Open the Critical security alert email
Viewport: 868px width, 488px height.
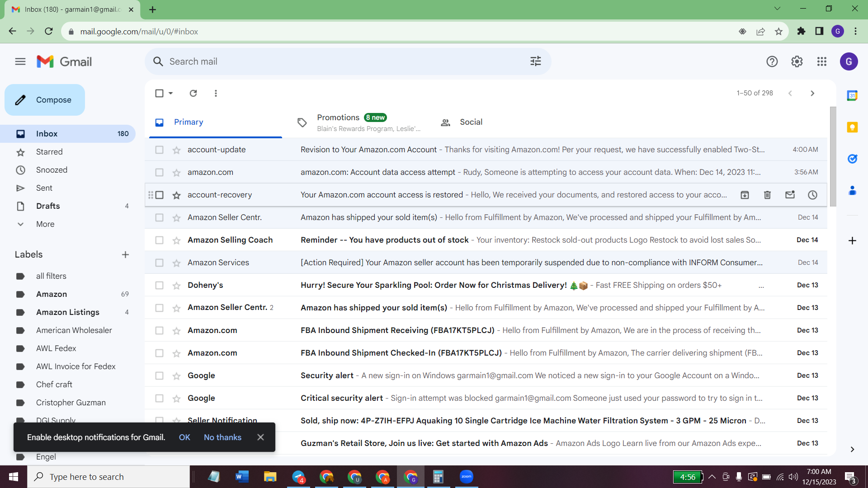[486, 398]
